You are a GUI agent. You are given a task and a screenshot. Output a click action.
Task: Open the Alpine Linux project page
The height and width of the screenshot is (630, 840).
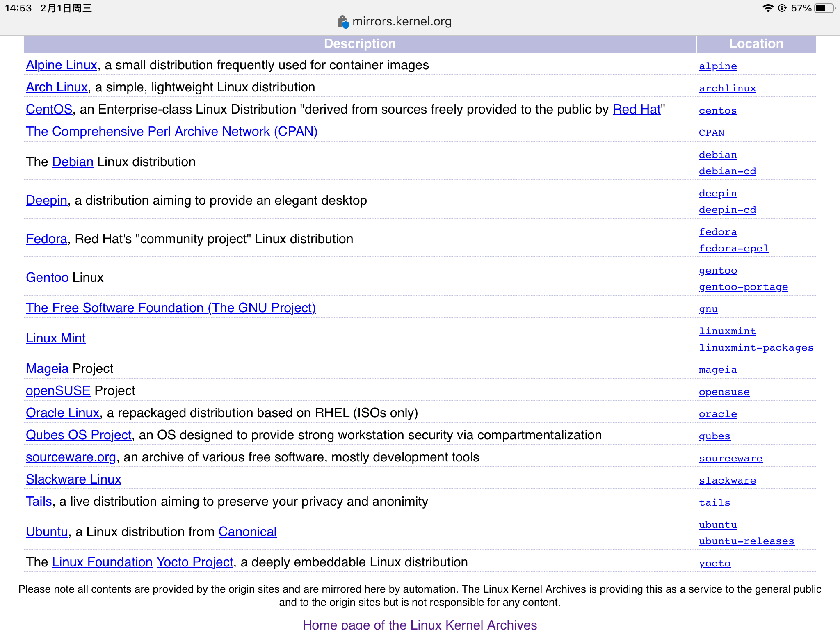point(61,65)
